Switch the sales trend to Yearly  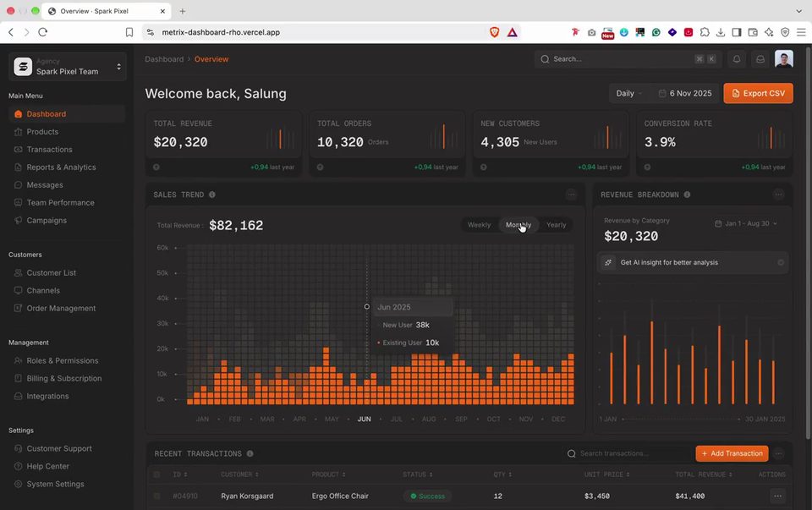[x=557, y=225]
